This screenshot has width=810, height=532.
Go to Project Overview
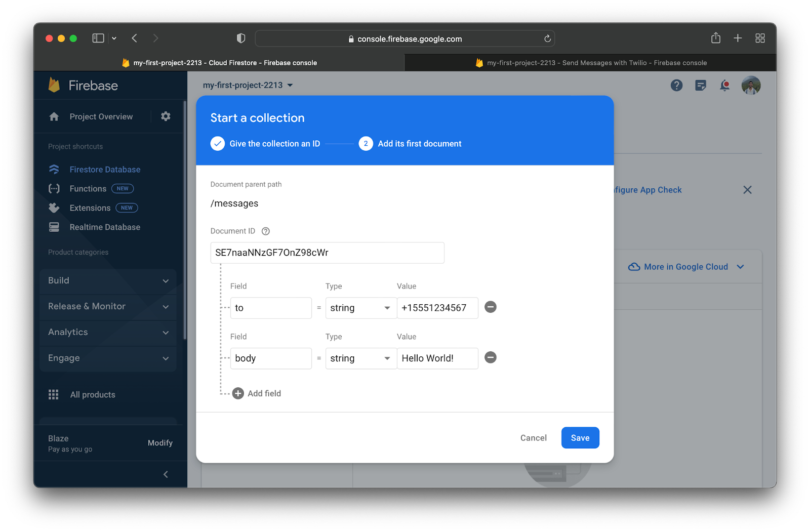[x=101, y=116]
